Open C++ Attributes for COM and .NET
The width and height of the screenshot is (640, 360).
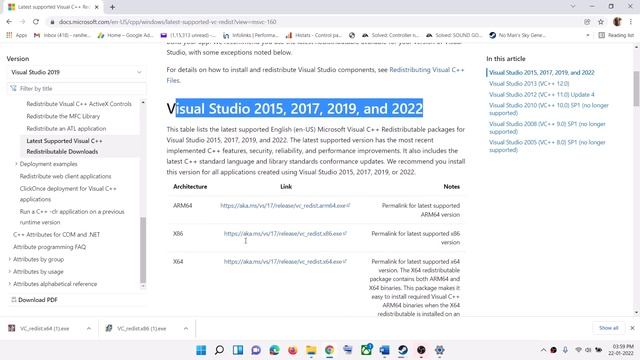pyautogui.click(x=56, y=235)
